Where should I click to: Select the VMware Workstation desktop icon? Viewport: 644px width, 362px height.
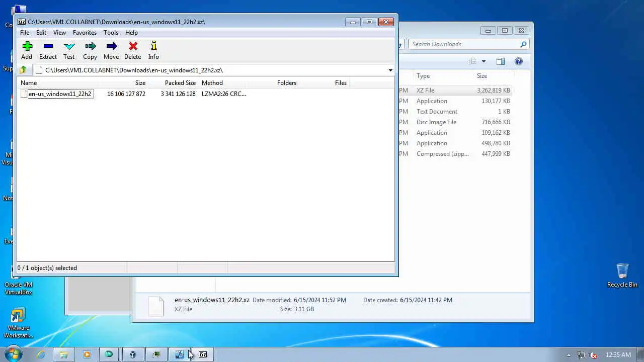tap(19, 323)
